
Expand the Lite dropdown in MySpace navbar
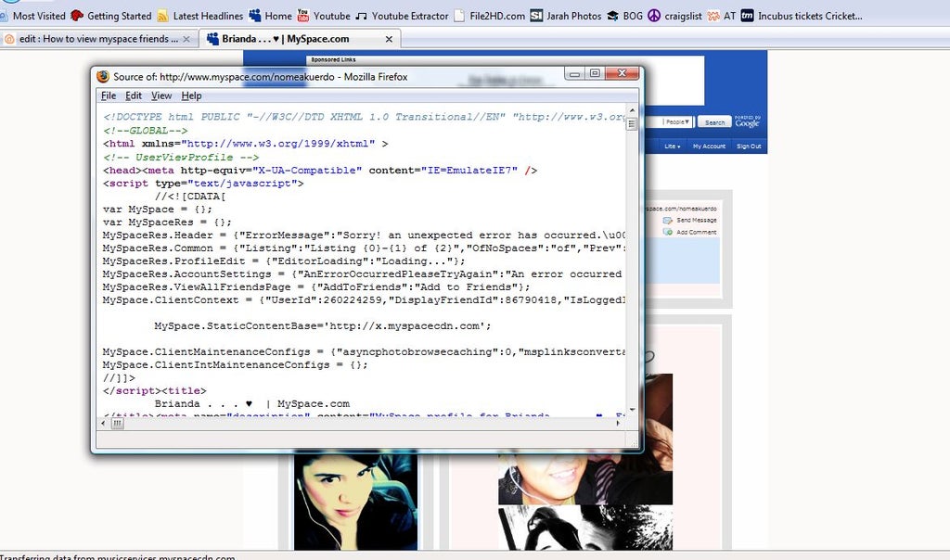coord(672,146)
